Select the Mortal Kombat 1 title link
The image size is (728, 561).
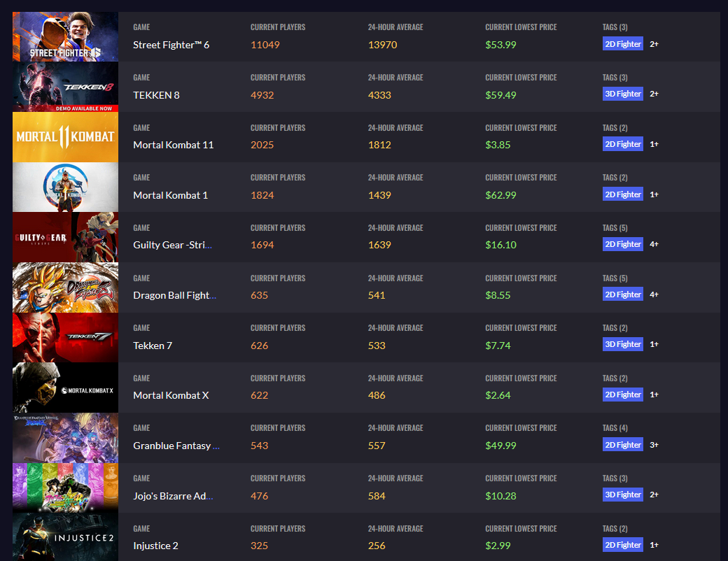(170, 195)
